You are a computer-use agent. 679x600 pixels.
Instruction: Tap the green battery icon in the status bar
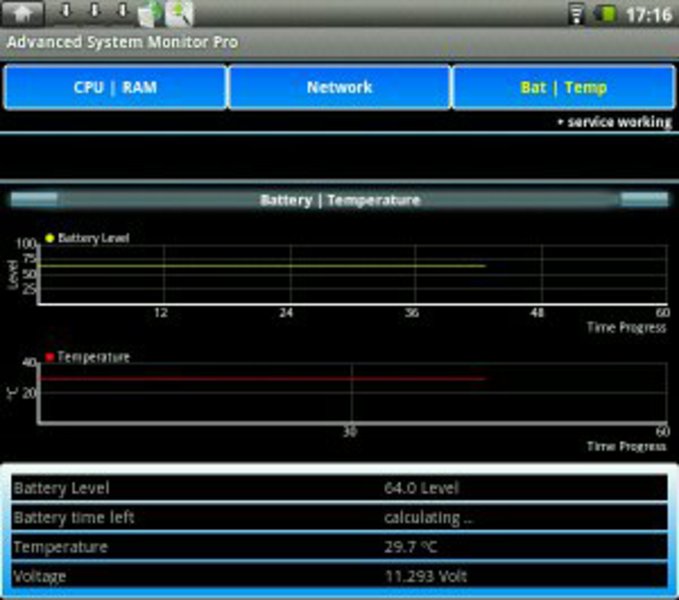(606, 14)
